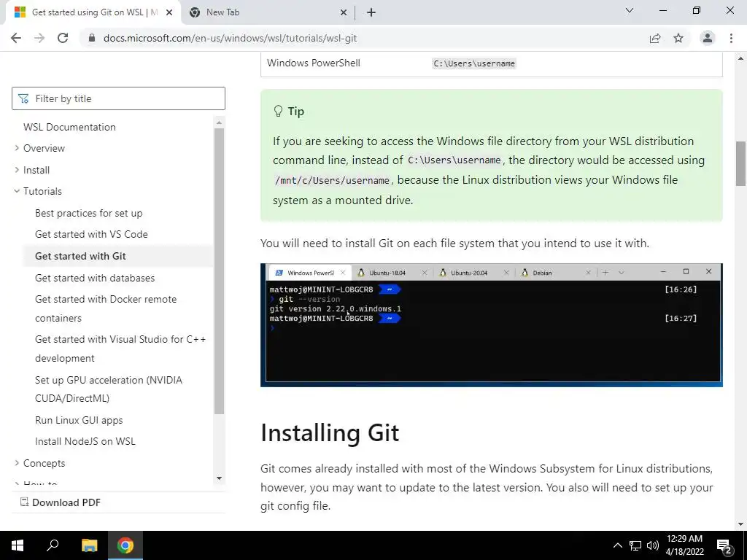Screen dimensions: 747x560
Task: Click Download PDF link
Action: (x=66, y=502)
